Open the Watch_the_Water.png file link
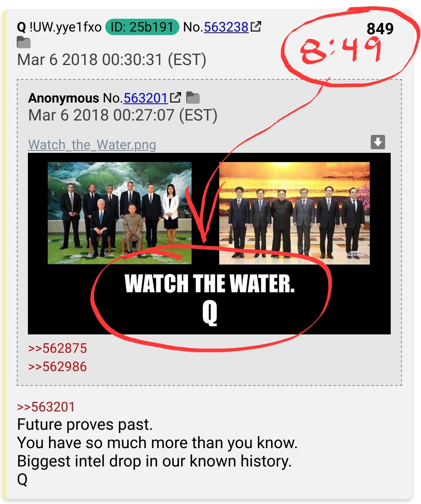Image resolution: width=421 pixels, height=504 pixels. pos(92,144)
